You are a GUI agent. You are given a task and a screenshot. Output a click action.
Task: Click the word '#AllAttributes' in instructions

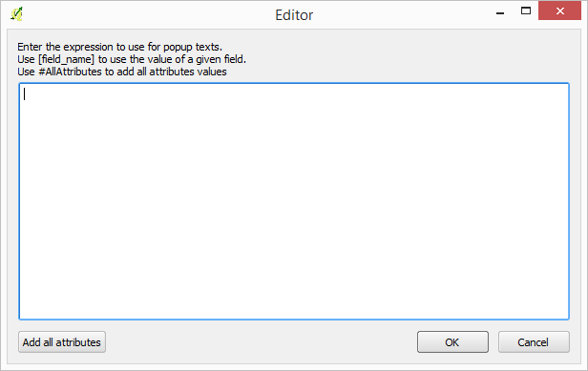(70, 72)
